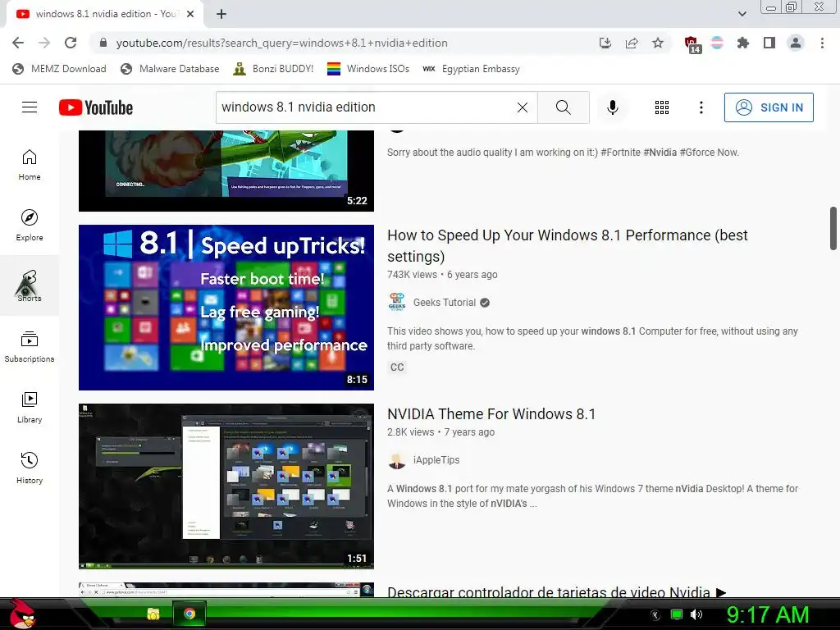Image resolution: width=840 pixels, height=630 pixels.
Task: Open Subscriptions in the sidebar
Action: [30, 347]
